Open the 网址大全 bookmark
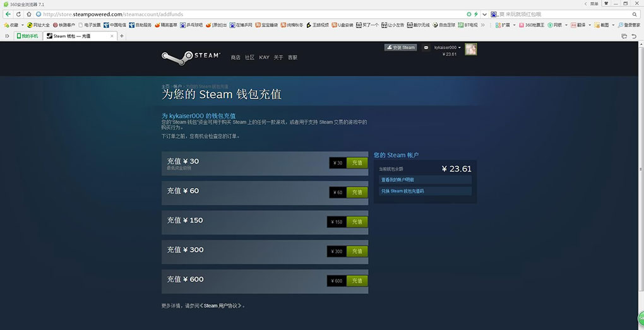This screenshot has height=330, width=644. point(38,25)
